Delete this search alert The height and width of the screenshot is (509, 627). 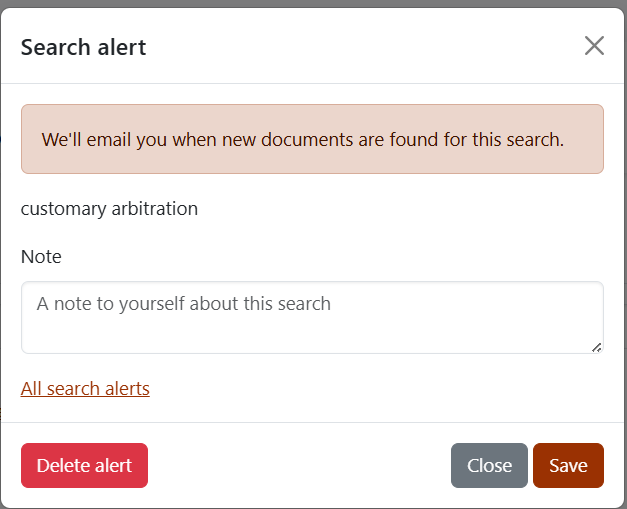pyautogui.click(x=84, y=465)
